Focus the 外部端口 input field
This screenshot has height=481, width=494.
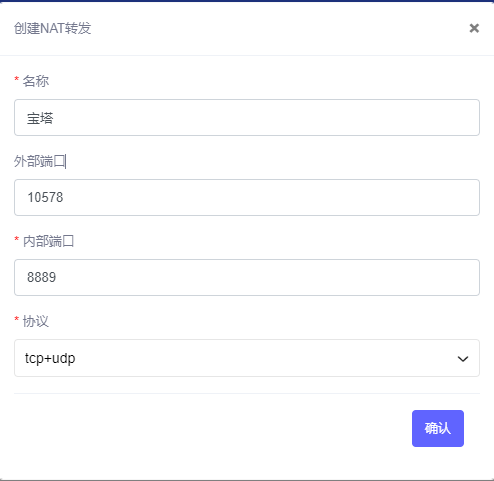click(247, 197)
